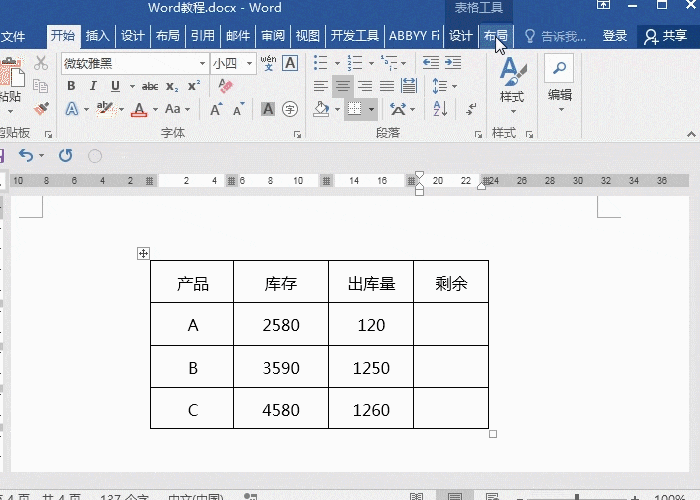The height and width of the screenshot is (500, 700).
Task: Toggle Underline formatting
Action: coord(115,86)
